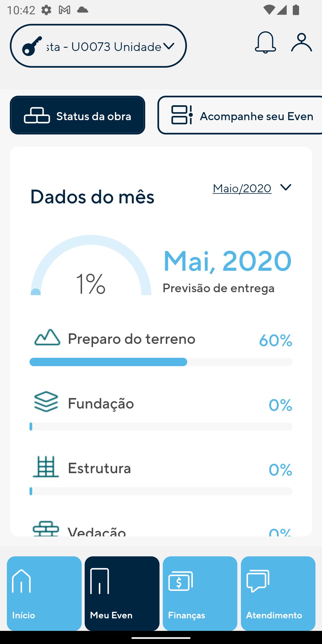Screen dimensions: 322x644
Task: Expand the month dropdown arrow
Action: point(286,187)
